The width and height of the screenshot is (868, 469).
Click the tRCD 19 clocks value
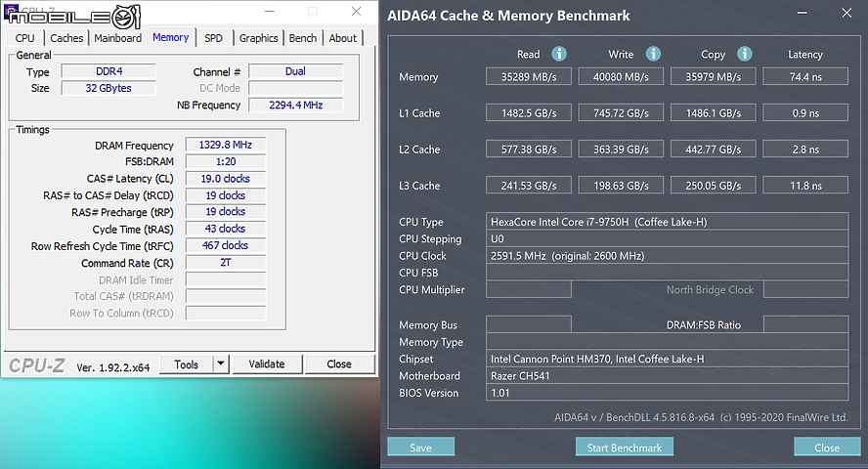pyautogui.click(x=225, y=195)
